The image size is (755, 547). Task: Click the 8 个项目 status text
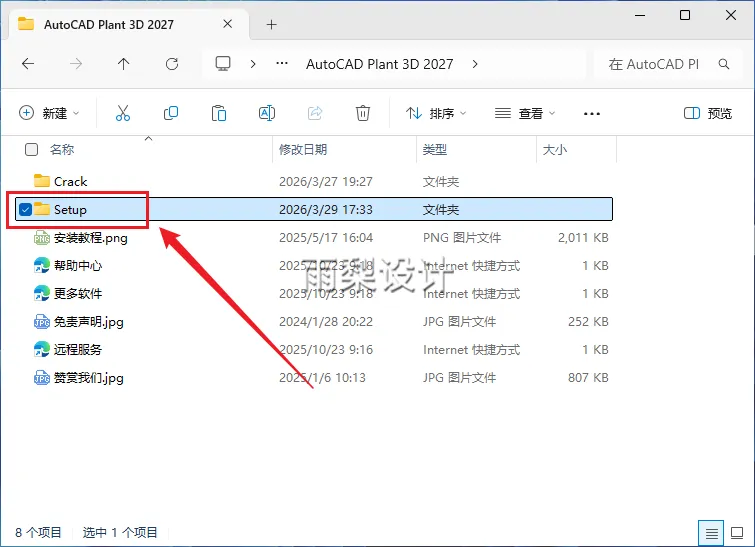click(38, 533)
